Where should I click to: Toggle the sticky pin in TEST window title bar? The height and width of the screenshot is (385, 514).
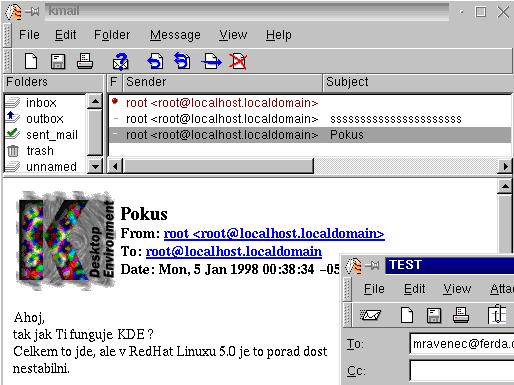click(372, 266)
